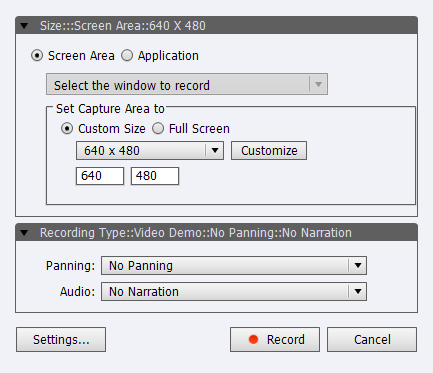This screenshot has width=433, height=373.
Task: Click the height field showing 480
Action: [155, 176]
